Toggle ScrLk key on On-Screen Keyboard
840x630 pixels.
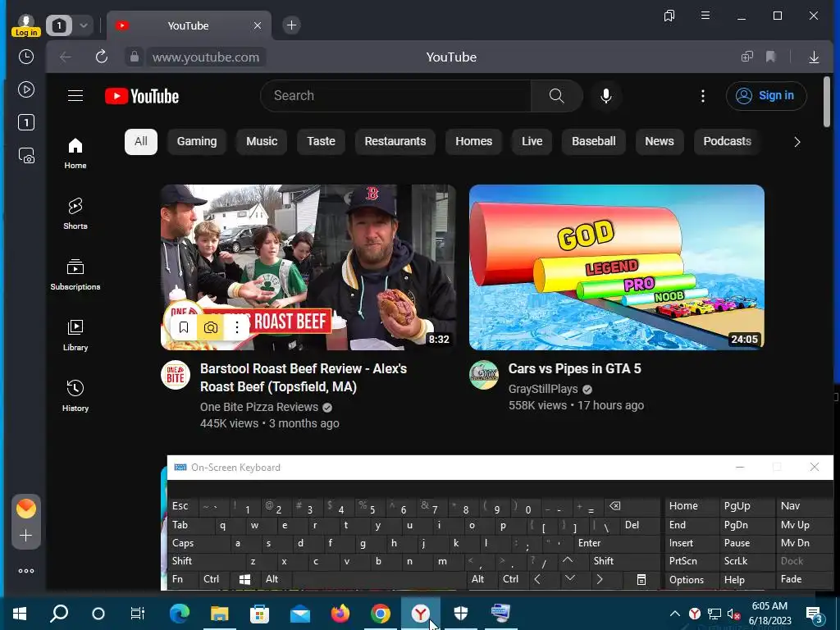[746, 561]
